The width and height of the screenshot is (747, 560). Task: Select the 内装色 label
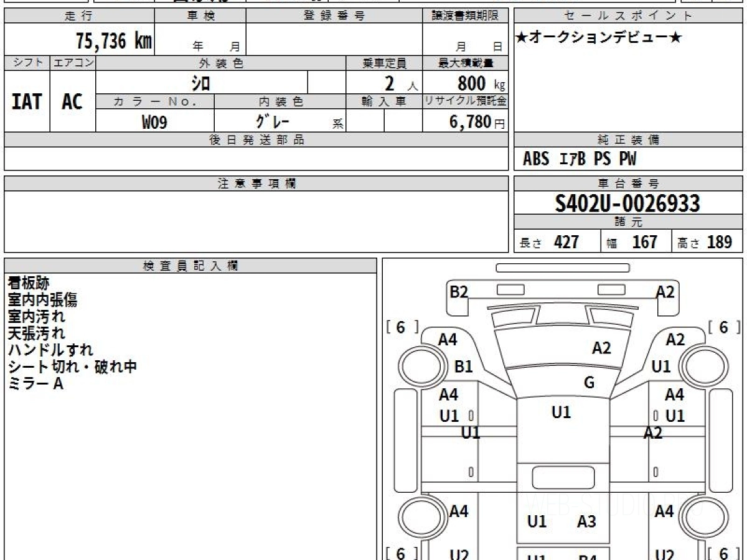280,101
